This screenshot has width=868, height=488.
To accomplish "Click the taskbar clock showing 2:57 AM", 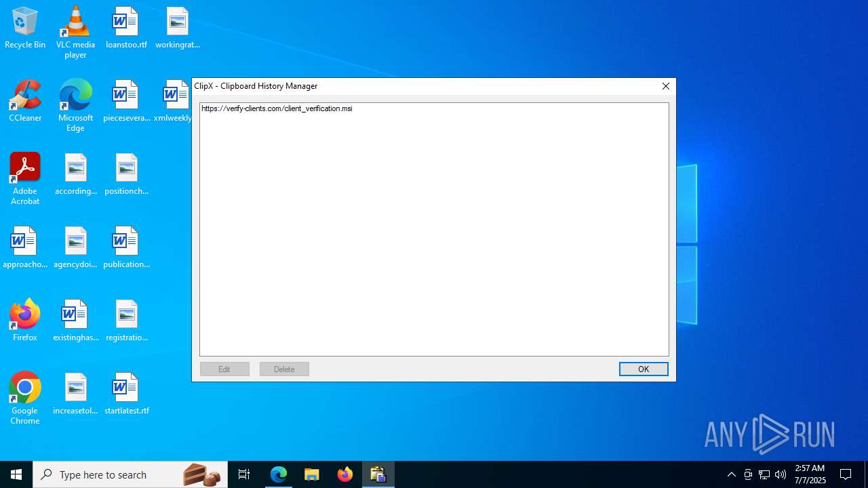I will [x=810, y=474].
